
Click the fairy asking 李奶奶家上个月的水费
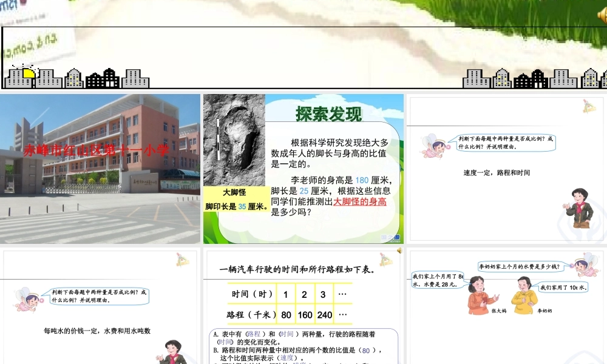click(586, 265)
